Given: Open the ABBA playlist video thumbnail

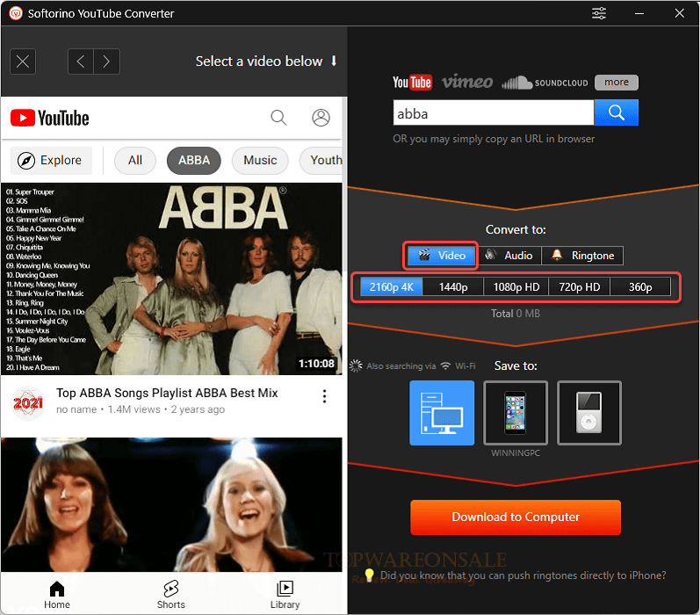Looking at the screenshot, I should [x=171, y=279].
